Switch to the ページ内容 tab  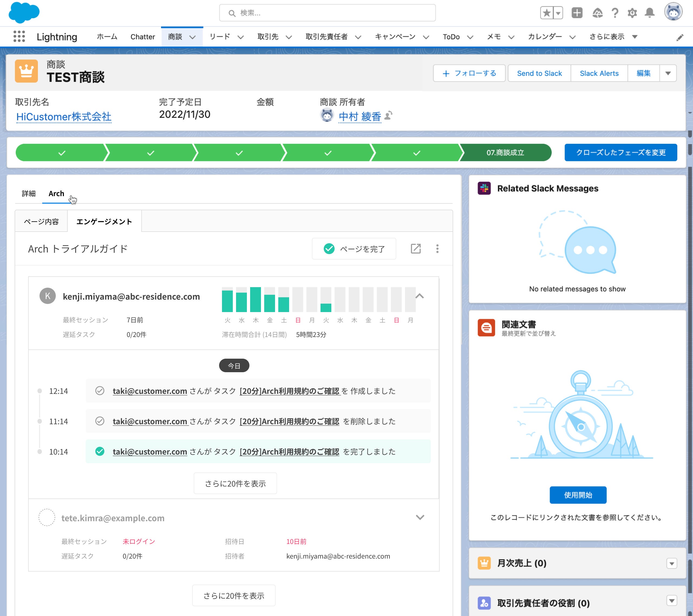point(41,222)
